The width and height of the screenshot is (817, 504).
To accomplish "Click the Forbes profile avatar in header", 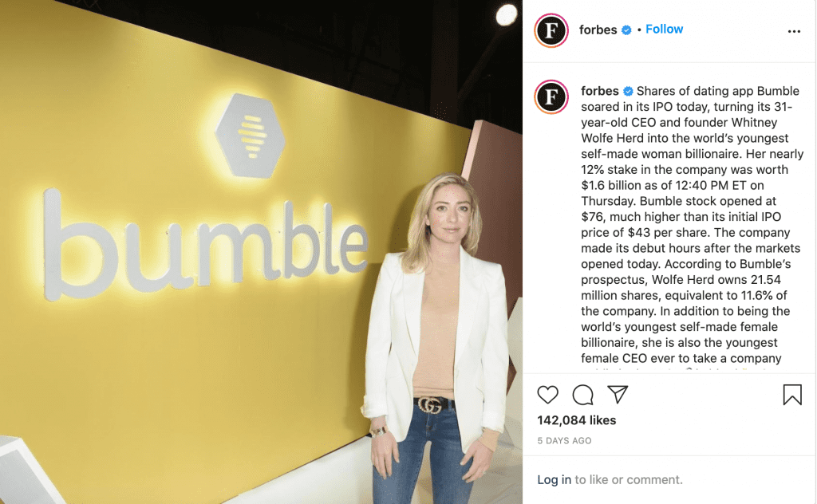I will coord(551,30).
